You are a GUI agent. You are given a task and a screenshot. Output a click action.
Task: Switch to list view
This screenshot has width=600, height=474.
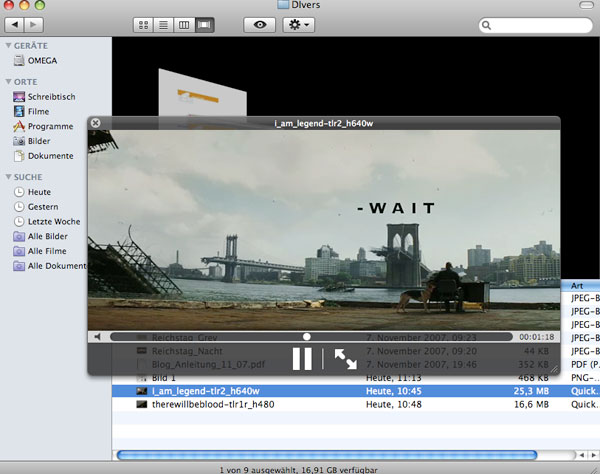[163, 25]
